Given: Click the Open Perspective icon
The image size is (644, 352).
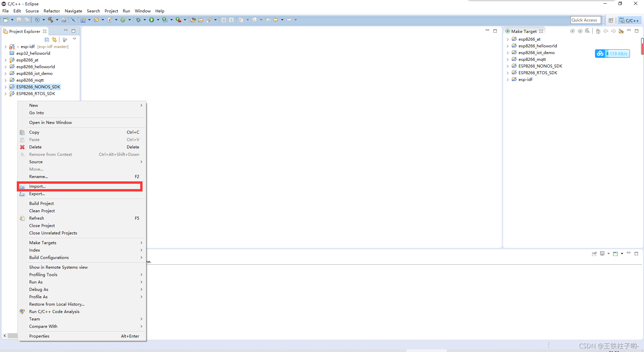Looking at the screenshot, I should (611, 20).
